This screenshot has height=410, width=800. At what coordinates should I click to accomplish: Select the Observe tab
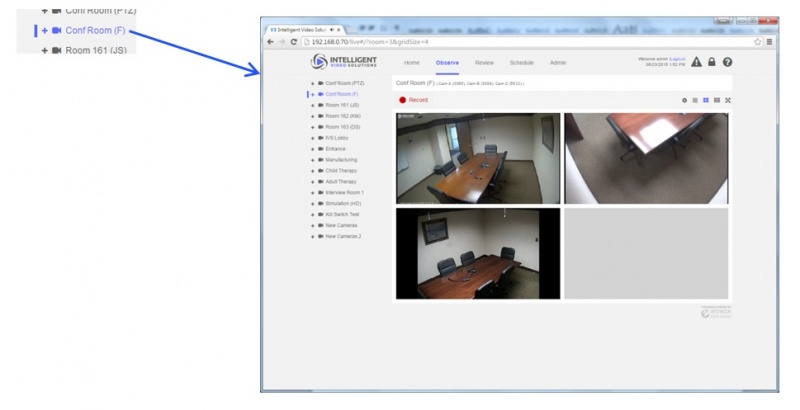pos(447,63)
